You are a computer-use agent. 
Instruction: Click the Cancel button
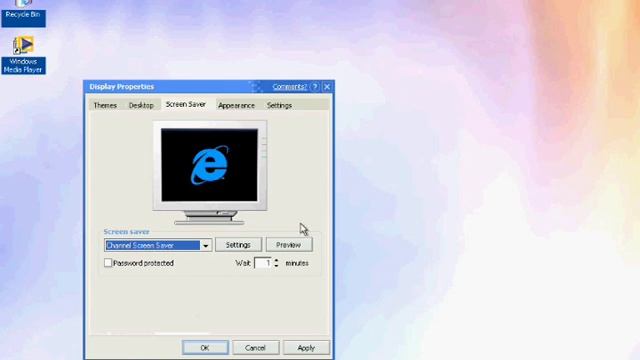(x=256, y=348)
